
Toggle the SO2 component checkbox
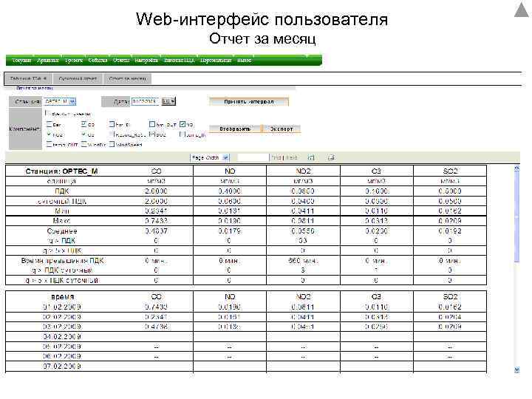(151, 134)
